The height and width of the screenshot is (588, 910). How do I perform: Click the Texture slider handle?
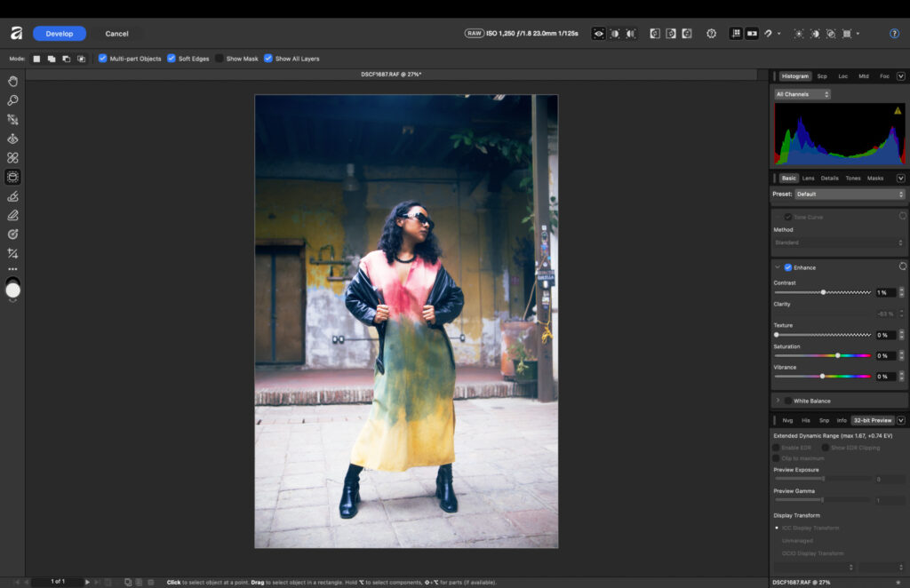click(777, 335)
